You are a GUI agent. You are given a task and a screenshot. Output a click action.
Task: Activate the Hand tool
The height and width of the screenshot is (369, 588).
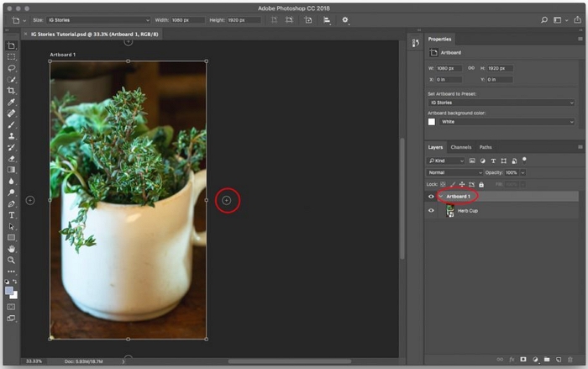(x=12, y=249)
